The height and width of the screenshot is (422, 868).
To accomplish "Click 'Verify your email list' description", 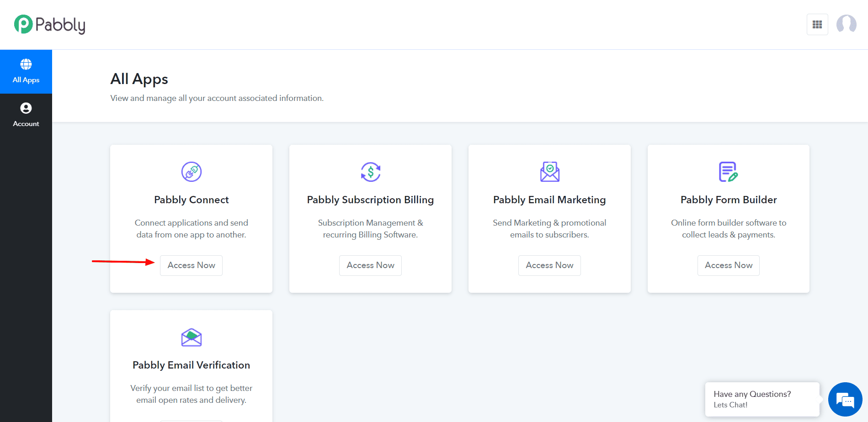I will (192, 394).
